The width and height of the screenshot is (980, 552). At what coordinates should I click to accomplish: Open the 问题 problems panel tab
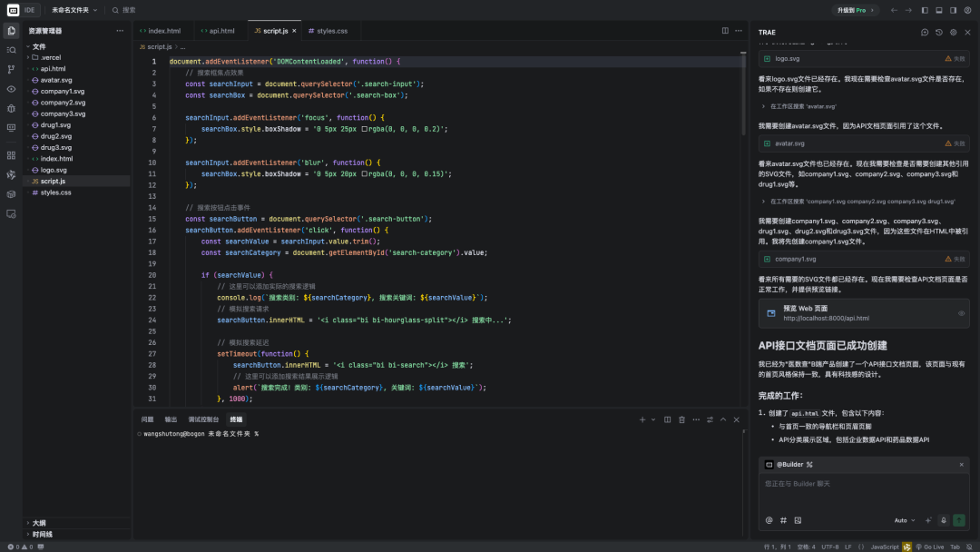(147, 419)
